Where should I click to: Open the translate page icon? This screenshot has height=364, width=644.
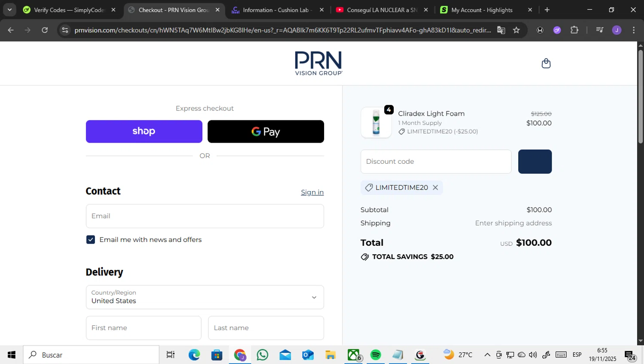(x=501, y=30)
